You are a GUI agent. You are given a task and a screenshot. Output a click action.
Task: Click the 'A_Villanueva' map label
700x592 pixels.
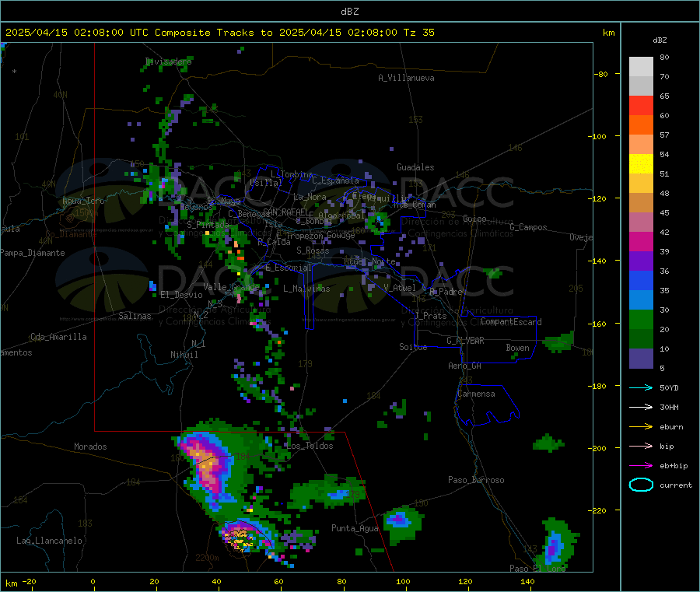406,78
